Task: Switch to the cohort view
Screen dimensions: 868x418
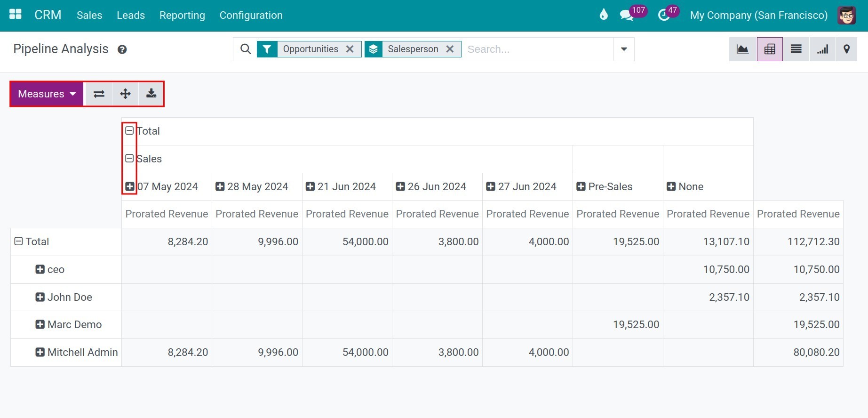Action: (822, 49)
